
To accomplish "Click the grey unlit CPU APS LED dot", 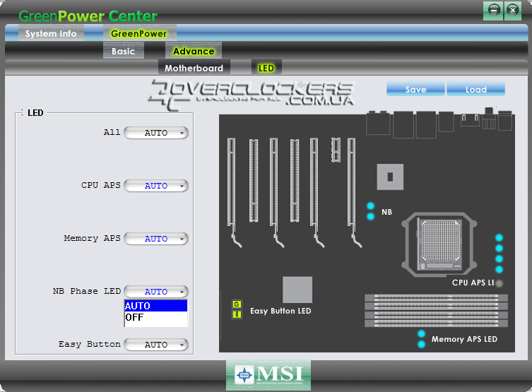I will coord(499,283).
